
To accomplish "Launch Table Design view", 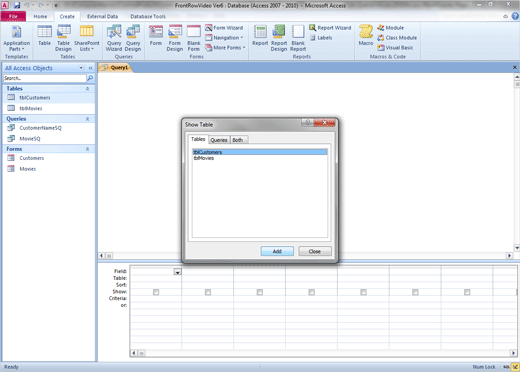I will pos(63,38).
